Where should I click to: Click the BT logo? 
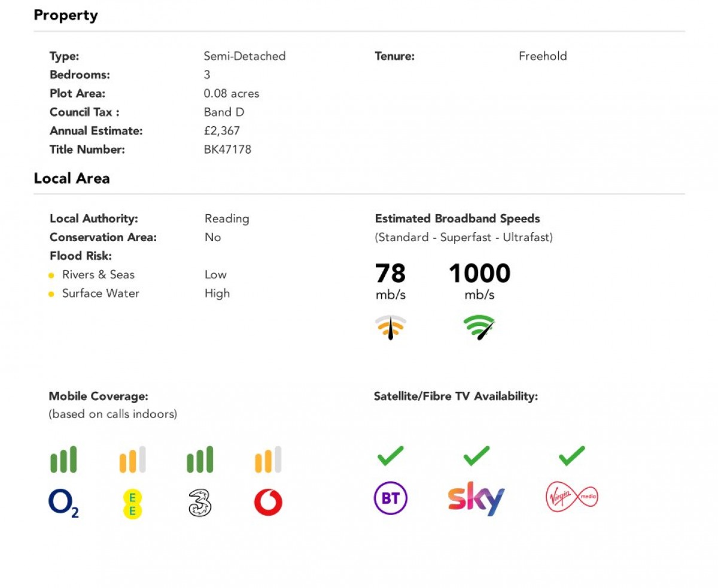[x=391, y=498]
